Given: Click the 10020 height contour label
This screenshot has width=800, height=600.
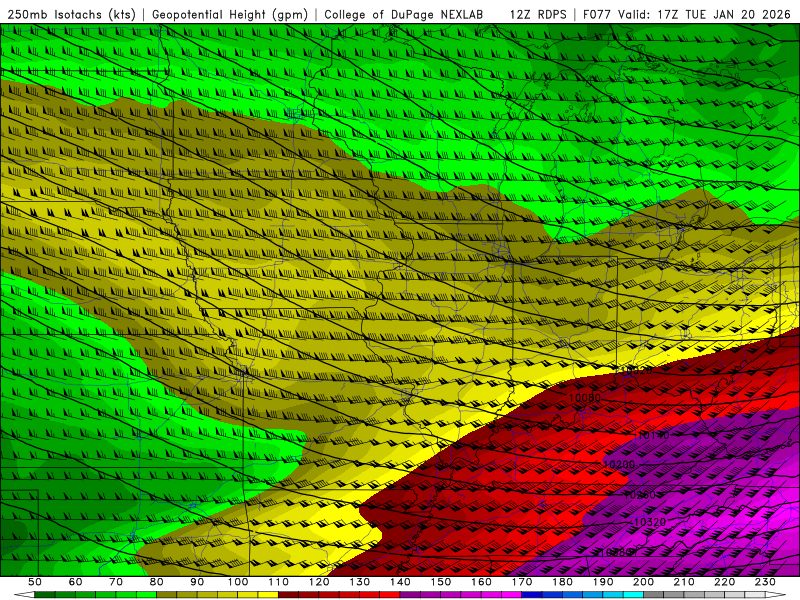Looking at the screenshot, I should click(636, 371).
